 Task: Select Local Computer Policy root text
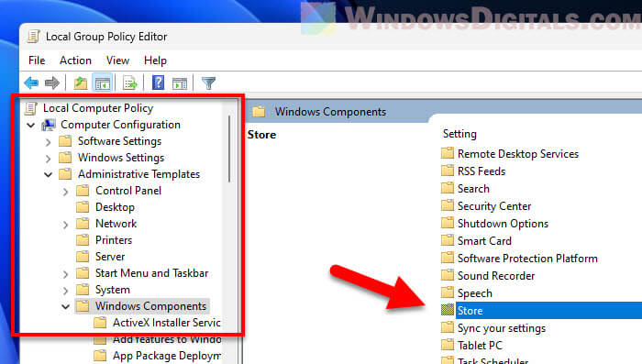coord(98,108)
